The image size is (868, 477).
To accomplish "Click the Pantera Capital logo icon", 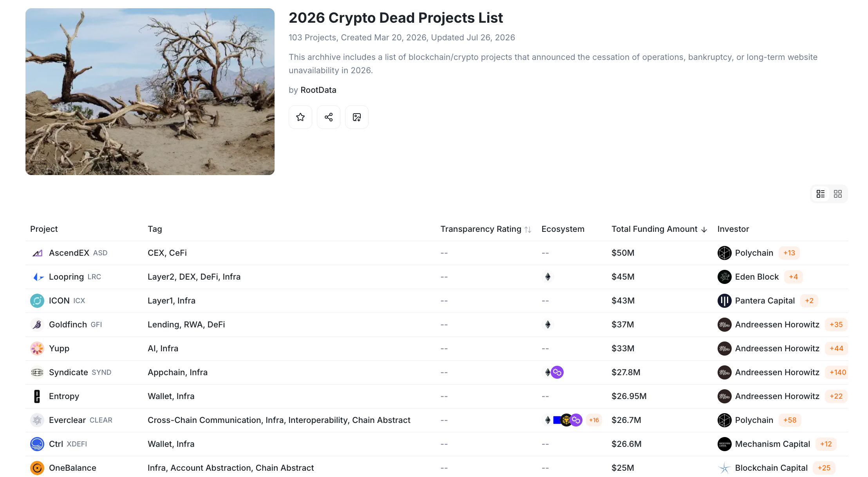I will point(724,301).
